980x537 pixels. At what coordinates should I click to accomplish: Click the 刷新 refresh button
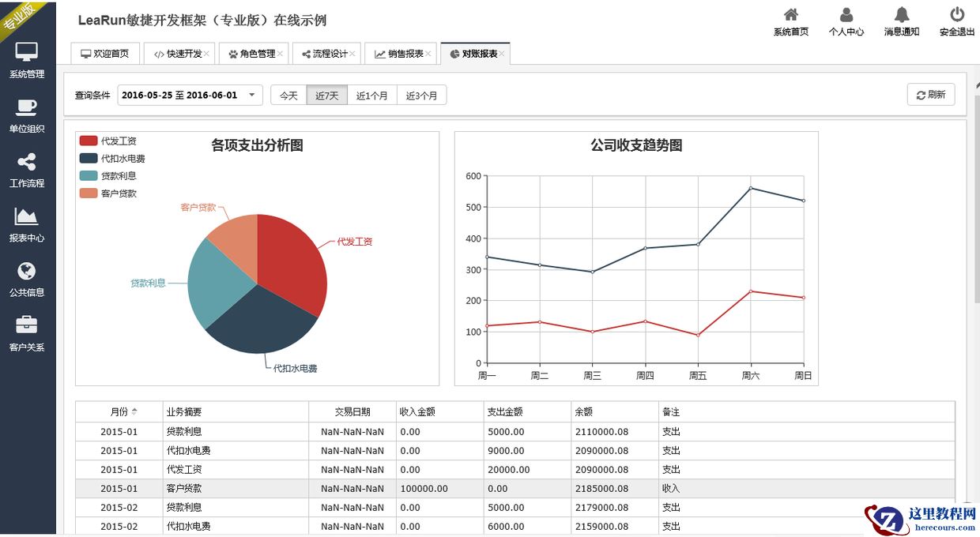[x=931, y=95]
